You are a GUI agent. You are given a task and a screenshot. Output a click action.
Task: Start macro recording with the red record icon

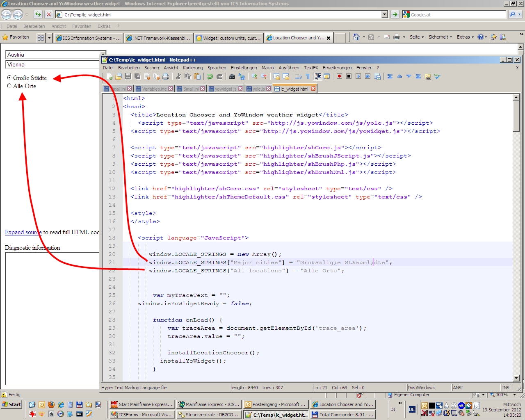pyautogui.click(x=339, y=77)
